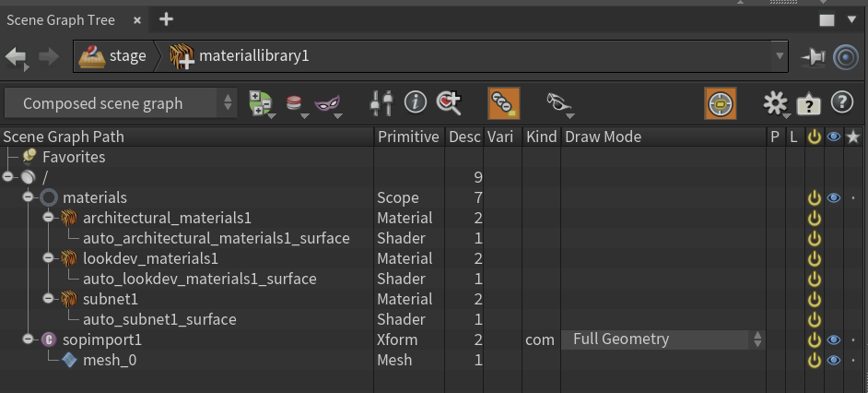Click the stage path segment
This screenshot has width=868, height=393.
tap(113, 56)
